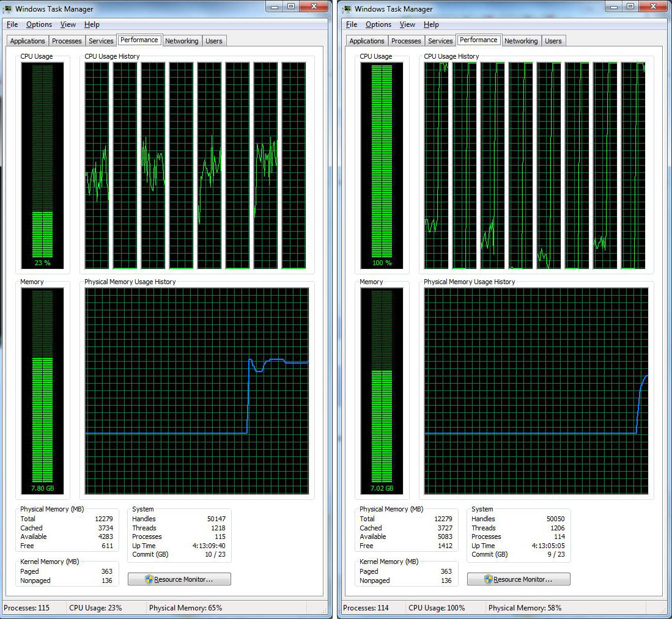This screenshot has height=619, width=672.
Task: Click status bar text Processes: 115
Action: coord(26,608)
